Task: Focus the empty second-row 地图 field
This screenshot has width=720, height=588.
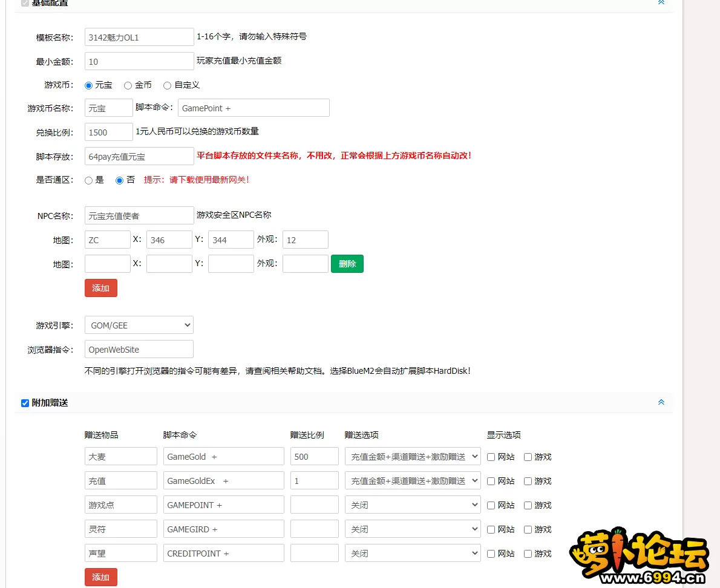Action: (x=108, y=264)
